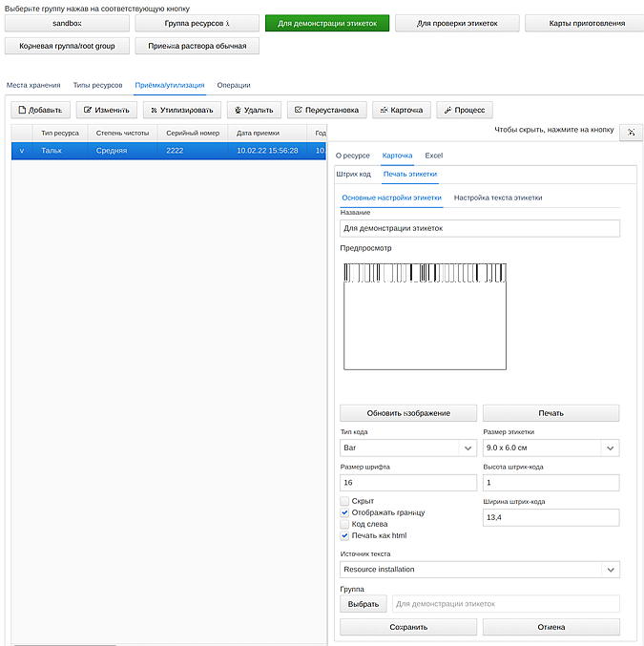Sort by Степень чистоты column header
The height and width of the screenshot is (646, 644).
pyautogui.click(x=122, y=133)
